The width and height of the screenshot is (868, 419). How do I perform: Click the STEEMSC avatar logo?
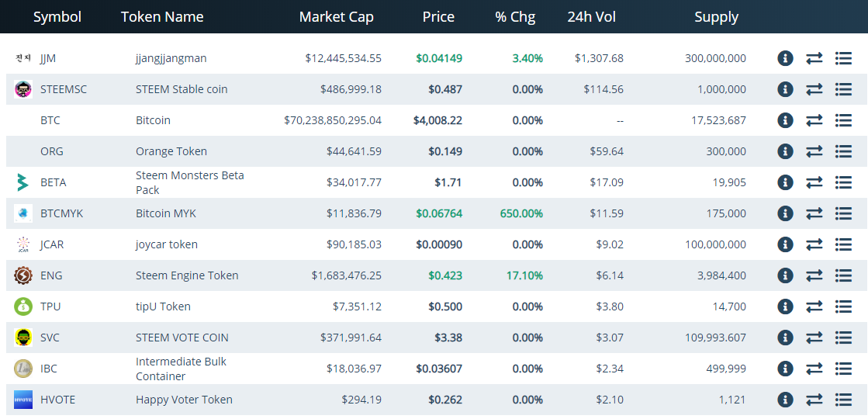point(23,89)
